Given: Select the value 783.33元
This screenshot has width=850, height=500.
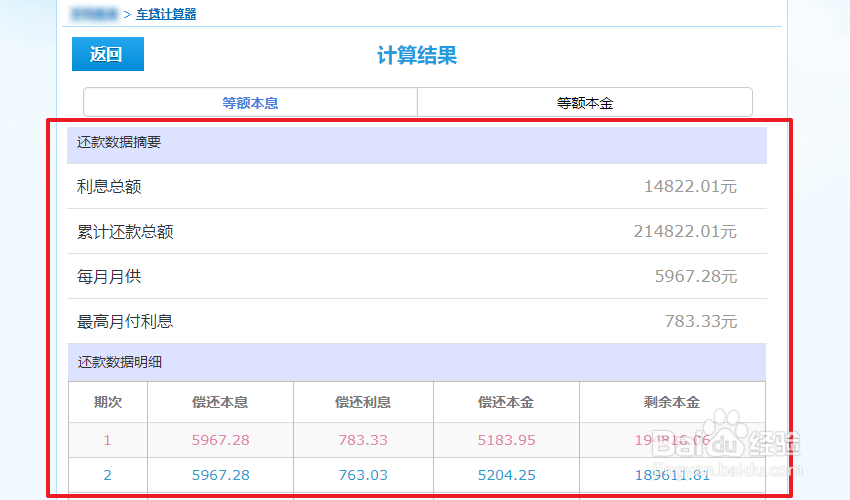Looking at the screenshot, I should pyautogui.click(x=700, y=322).
